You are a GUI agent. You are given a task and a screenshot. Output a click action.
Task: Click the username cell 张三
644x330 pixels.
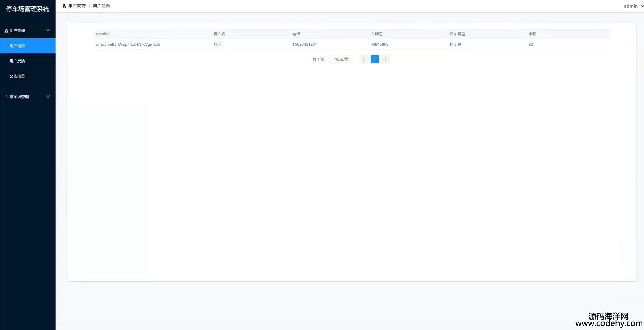pos(218,44)
